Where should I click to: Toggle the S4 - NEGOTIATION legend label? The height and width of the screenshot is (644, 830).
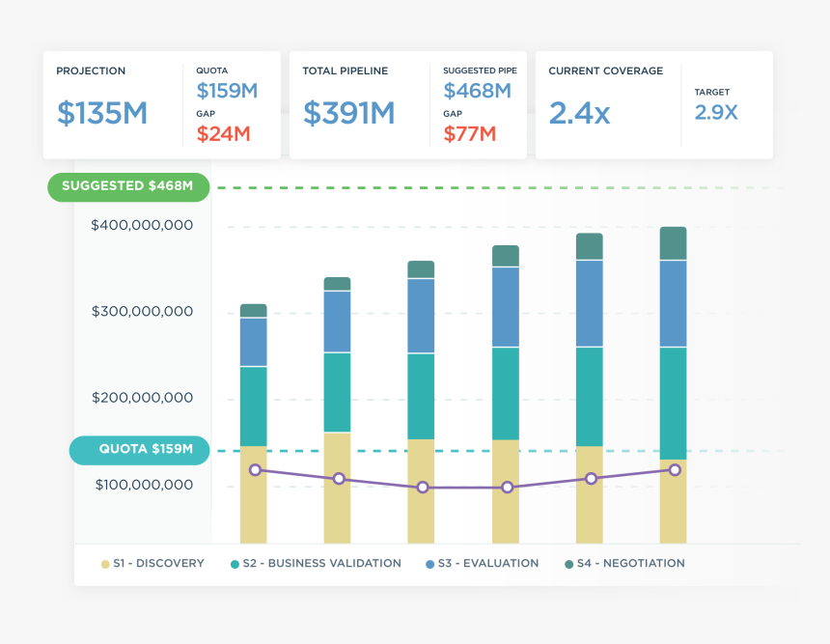tap(631, 564)
